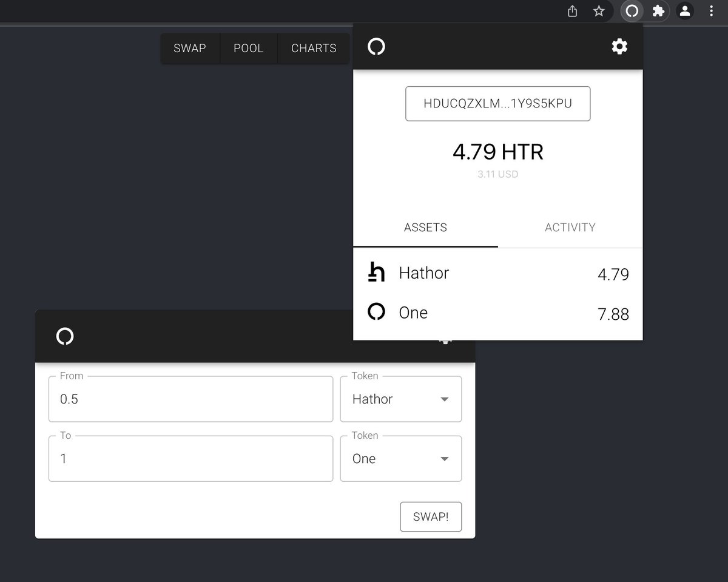The image size is (728, 582).
Task: Open the SWAP navigation tab
Action: click(190, 49)
